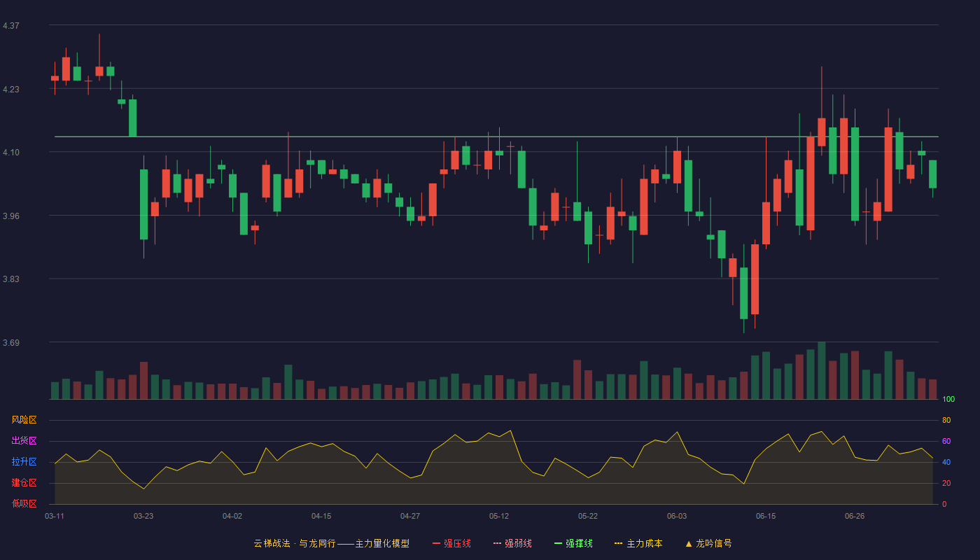Click the 04-02 date label
The image size is (980, 560).
(232, 516)
